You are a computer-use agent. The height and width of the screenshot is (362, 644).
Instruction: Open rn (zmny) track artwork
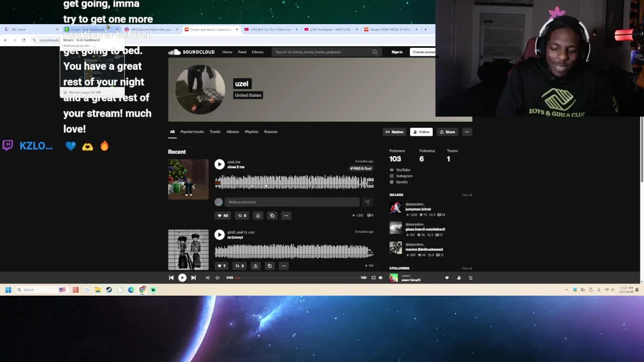(x=188, y=250)
